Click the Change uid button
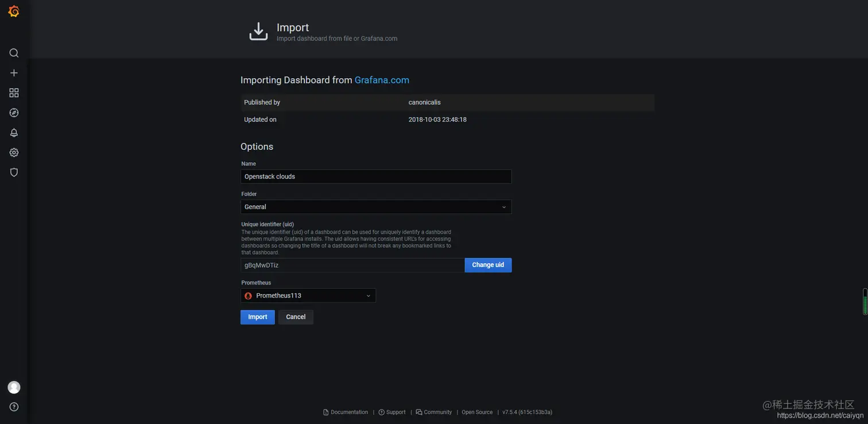 [488, 265]
